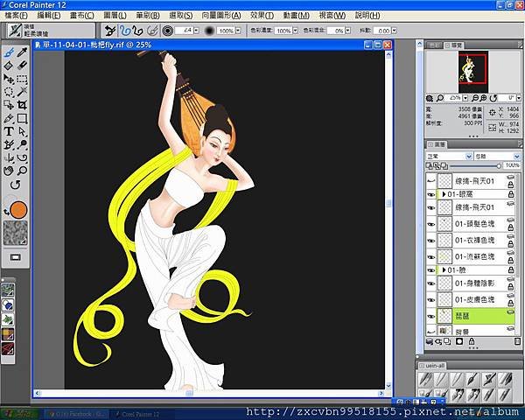Viewport: 525px width, 420px height.
Task: Select the Kaleidoscope tool
Action: (22, 157)
